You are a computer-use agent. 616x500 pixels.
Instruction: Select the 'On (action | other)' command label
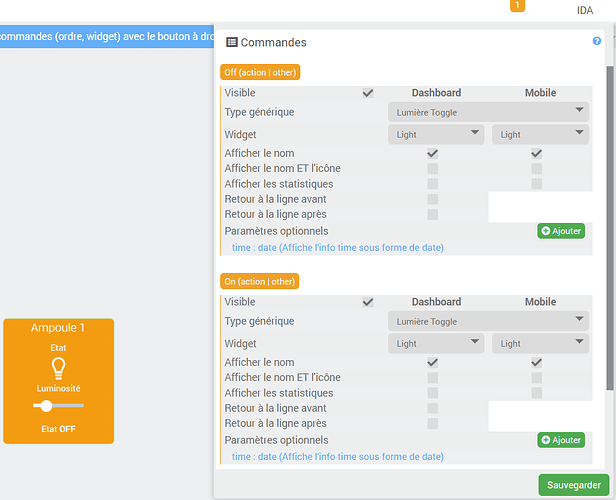click(x=259, y=281)
